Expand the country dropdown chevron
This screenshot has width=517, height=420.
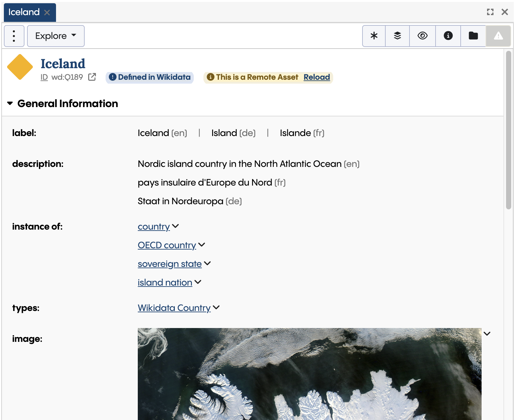tap(176, 226)
